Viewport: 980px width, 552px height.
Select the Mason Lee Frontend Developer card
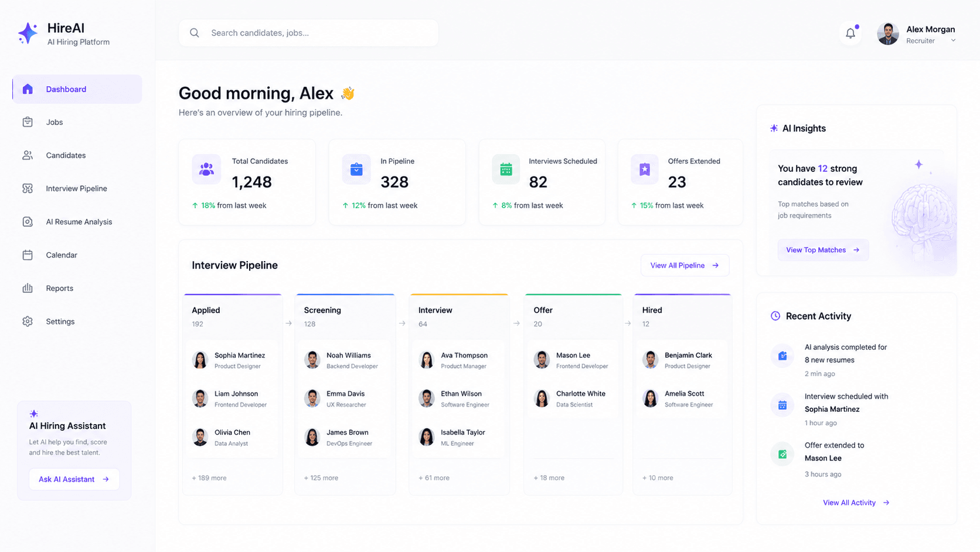click(x=573, y=360)
